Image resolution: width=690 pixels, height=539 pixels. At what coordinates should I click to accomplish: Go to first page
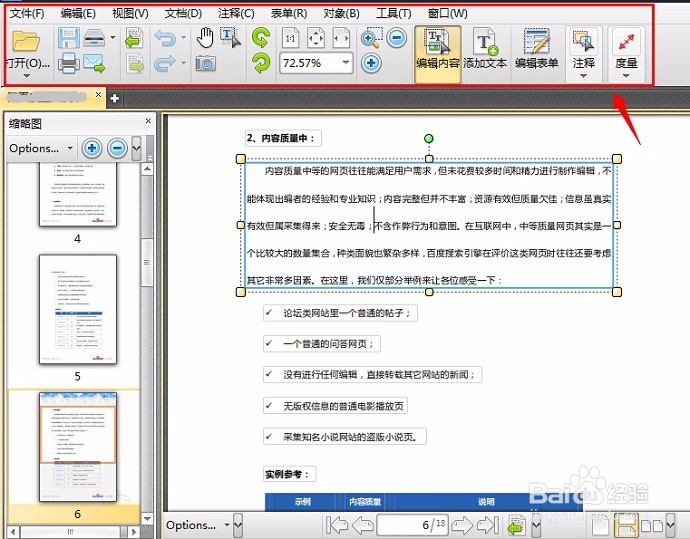pos(337,525)
